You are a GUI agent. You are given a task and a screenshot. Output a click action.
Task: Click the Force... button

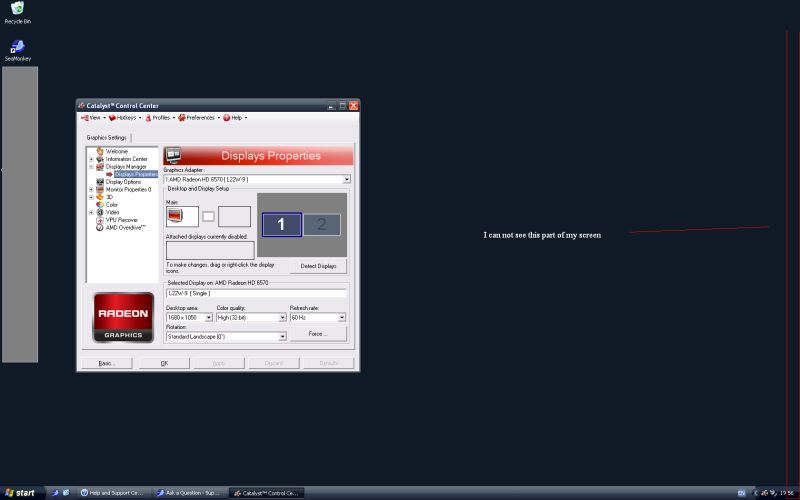(318, 334)
